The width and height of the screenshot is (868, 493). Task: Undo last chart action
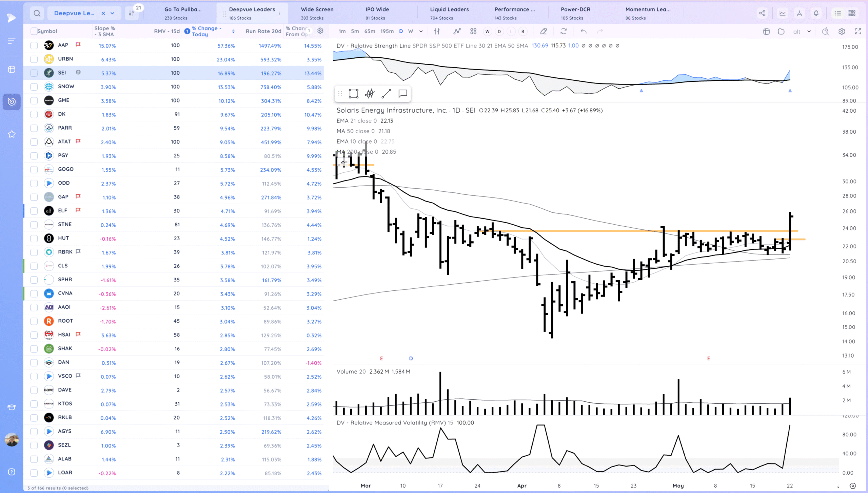point(584,31)
